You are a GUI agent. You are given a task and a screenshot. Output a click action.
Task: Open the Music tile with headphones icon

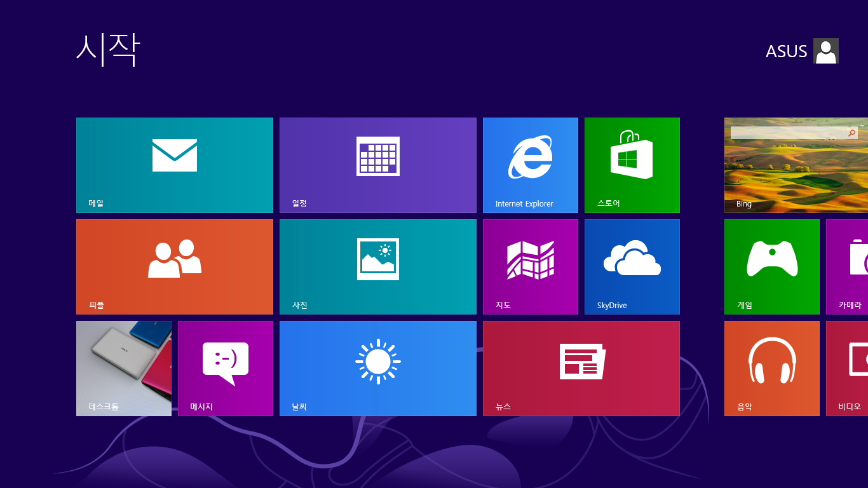click(772, 369)
